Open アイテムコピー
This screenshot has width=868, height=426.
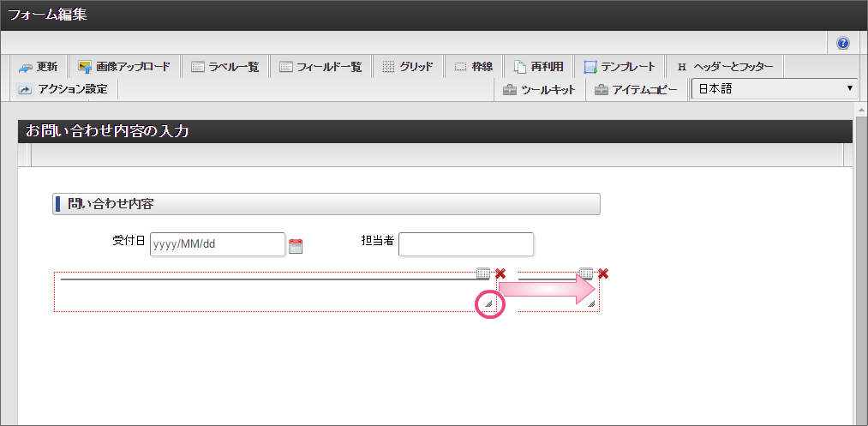click(636, 90)
